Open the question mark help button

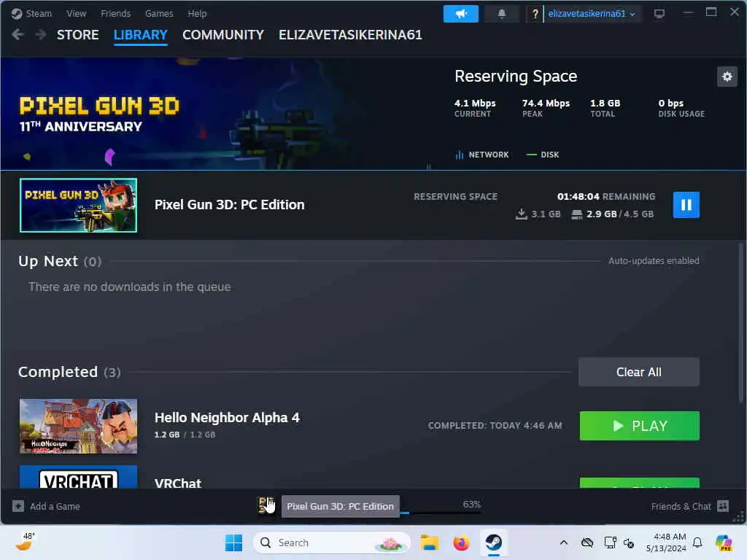tap(535, 14)
